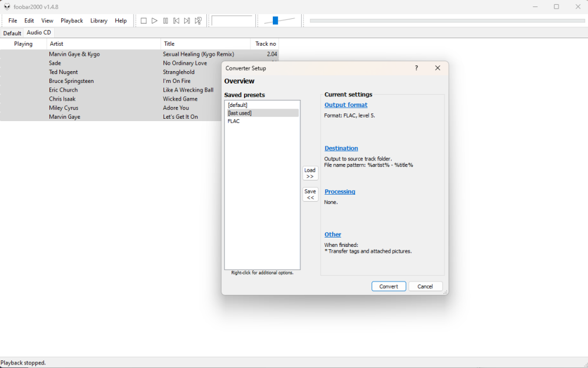
Task: Click the help question mark in Converter Setup
Action: (x=416, y=68)
